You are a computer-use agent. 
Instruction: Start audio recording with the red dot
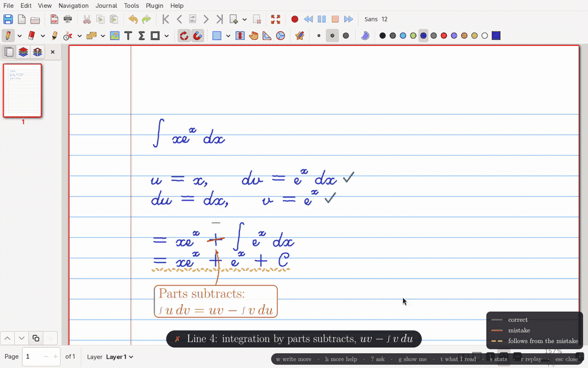(x=295, y=19)
